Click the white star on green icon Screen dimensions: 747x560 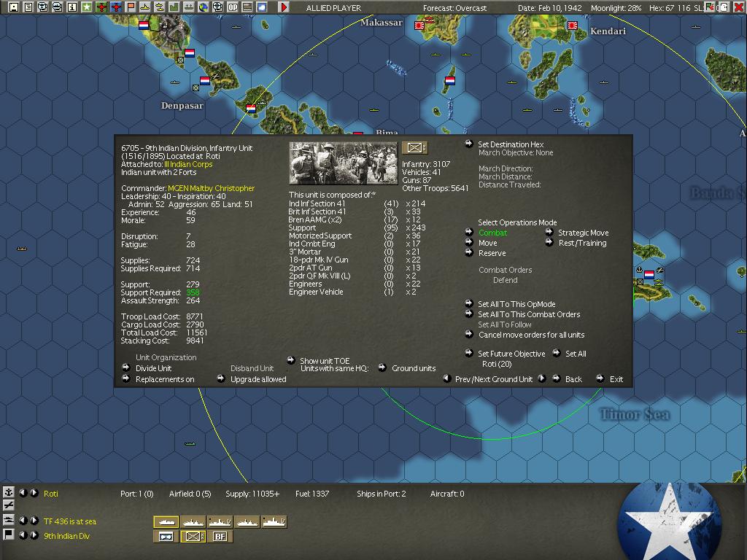[86, 7]
